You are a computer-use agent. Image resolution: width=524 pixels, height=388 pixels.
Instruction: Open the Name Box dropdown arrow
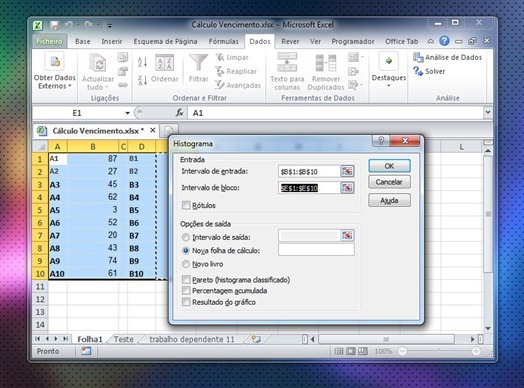coord(127,113)
